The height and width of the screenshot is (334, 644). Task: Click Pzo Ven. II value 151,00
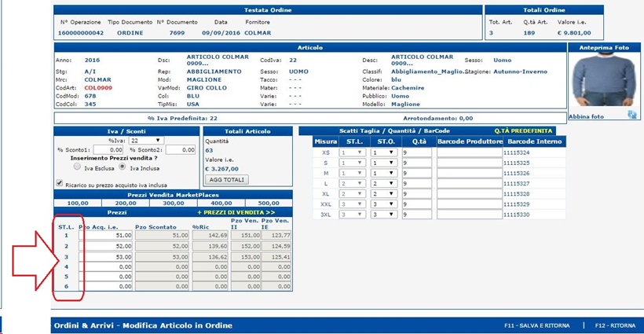coord(246,236)
